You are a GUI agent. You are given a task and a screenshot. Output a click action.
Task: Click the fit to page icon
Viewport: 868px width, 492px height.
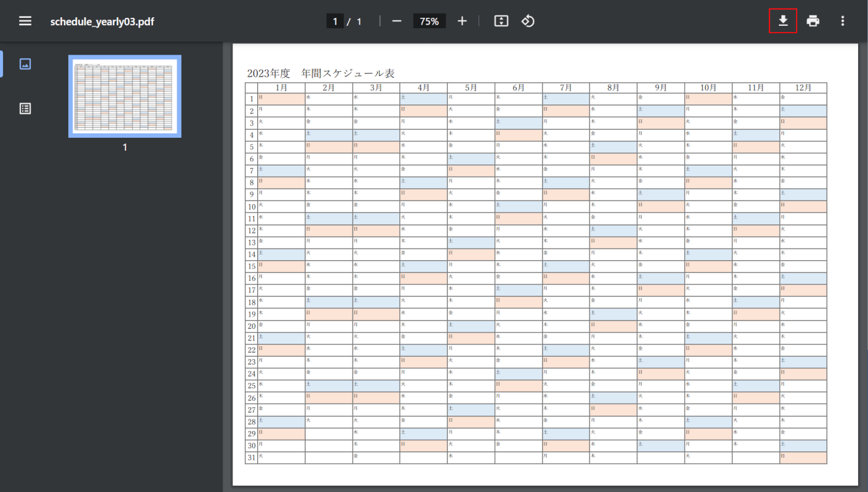[501, 21]
